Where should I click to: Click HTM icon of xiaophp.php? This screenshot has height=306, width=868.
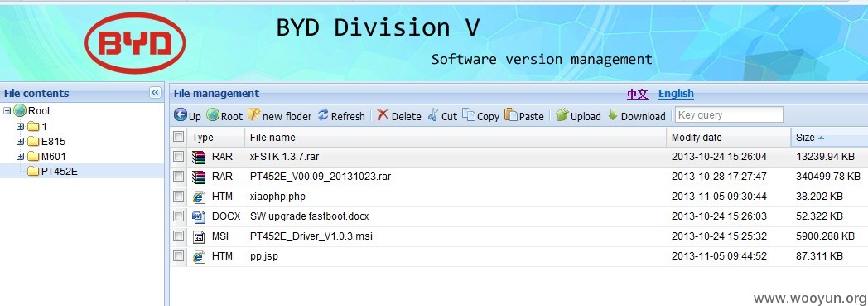[199, 197]
